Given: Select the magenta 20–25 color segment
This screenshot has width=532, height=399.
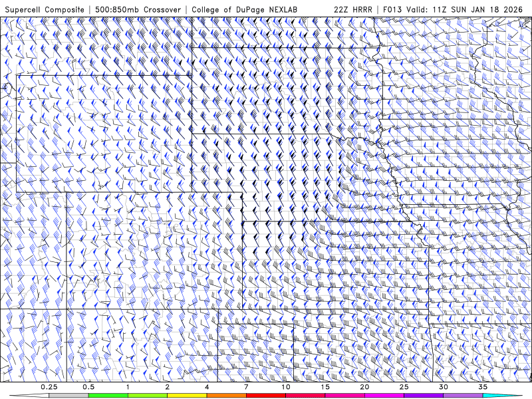Looking at the screenshot, I should click(384, 396).
